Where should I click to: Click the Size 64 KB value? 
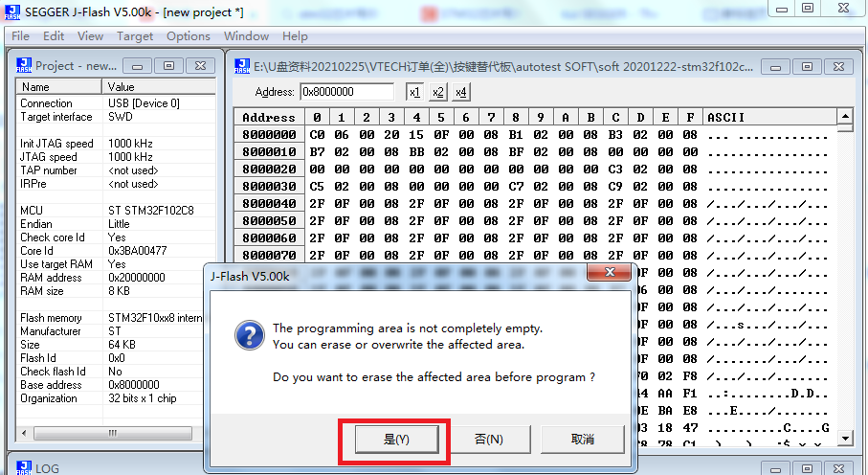(x=122, y=344)
